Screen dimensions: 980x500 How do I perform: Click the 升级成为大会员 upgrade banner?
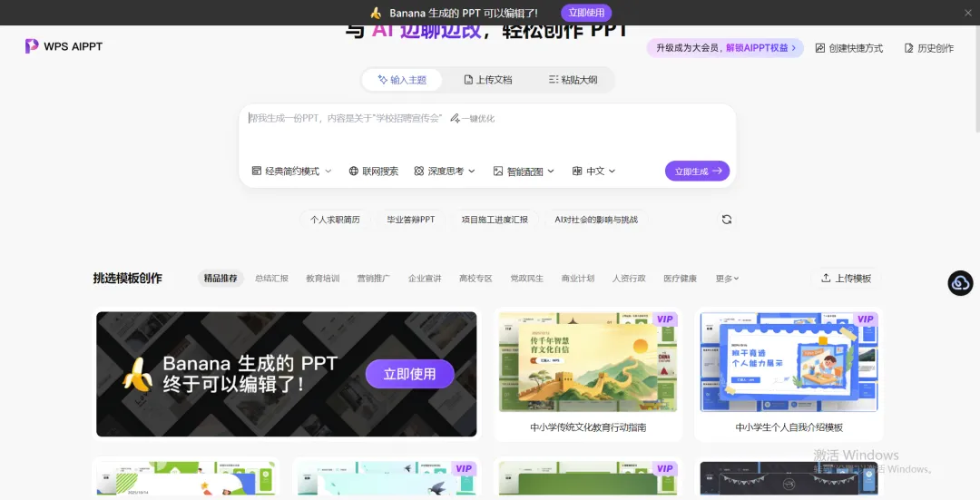(725, 47)
